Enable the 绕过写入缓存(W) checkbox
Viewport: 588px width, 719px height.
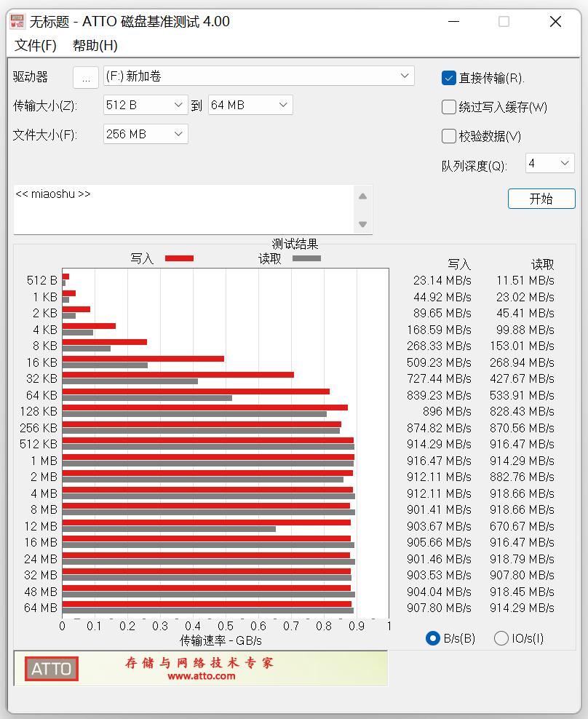(449, 106)
